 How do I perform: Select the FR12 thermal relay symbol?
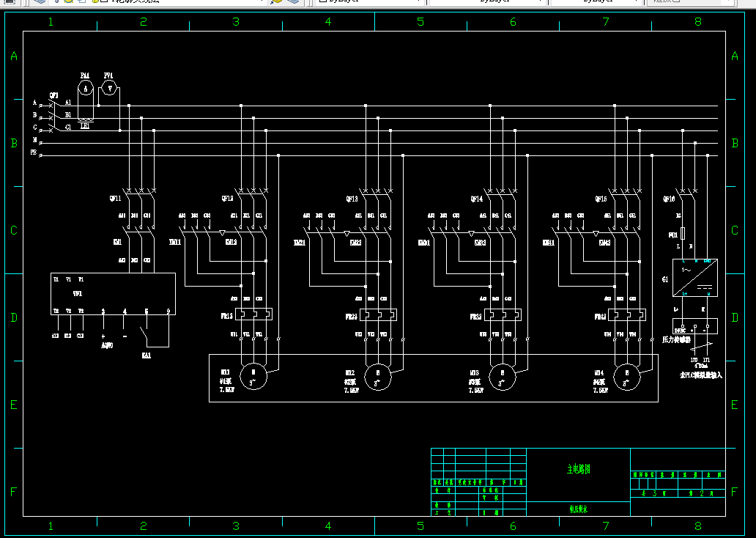pos(253,314)
